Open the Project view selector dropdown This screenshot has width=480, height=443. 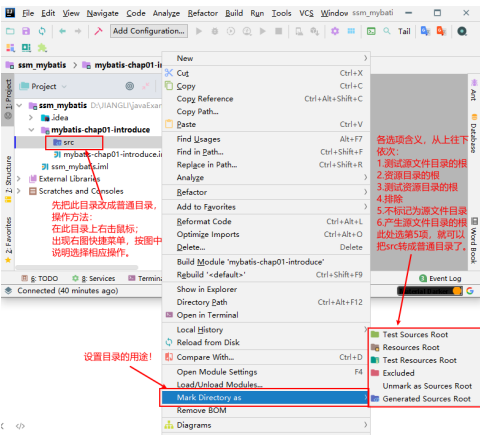coord(43,86)
